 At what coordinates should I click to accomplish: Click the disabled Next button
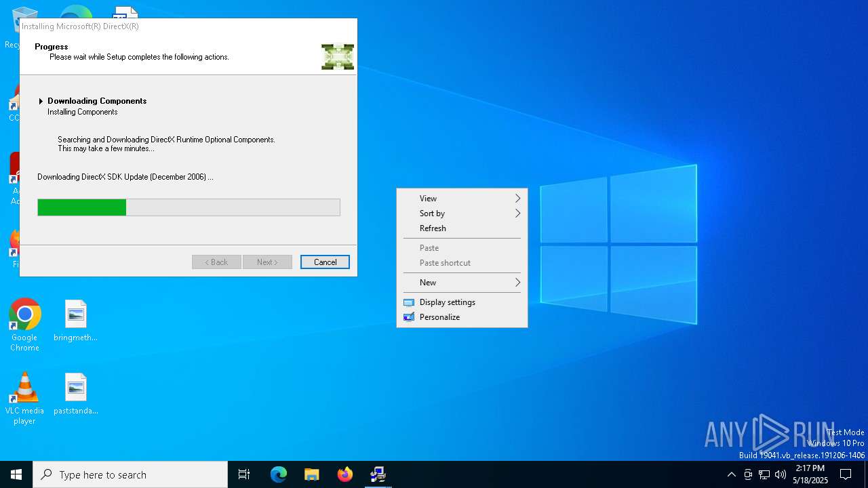[267, 262]
